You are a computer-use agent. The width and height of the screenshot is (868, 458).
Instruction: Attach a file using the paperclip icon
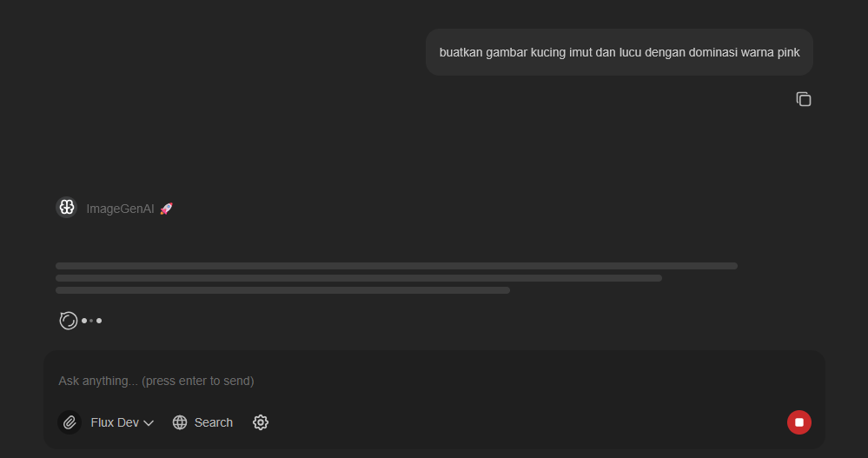pyautogui.click(x=70, y=422)
